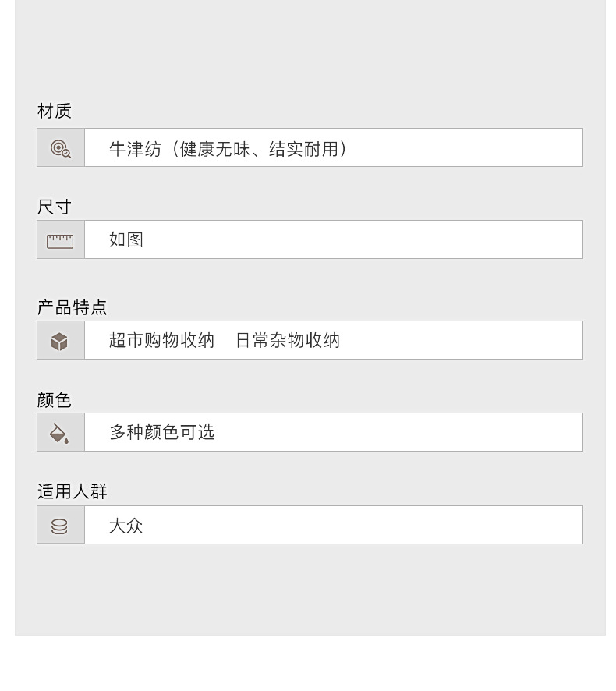
Task: Click the 多种颜色可选 text
Action: point(161,433)
